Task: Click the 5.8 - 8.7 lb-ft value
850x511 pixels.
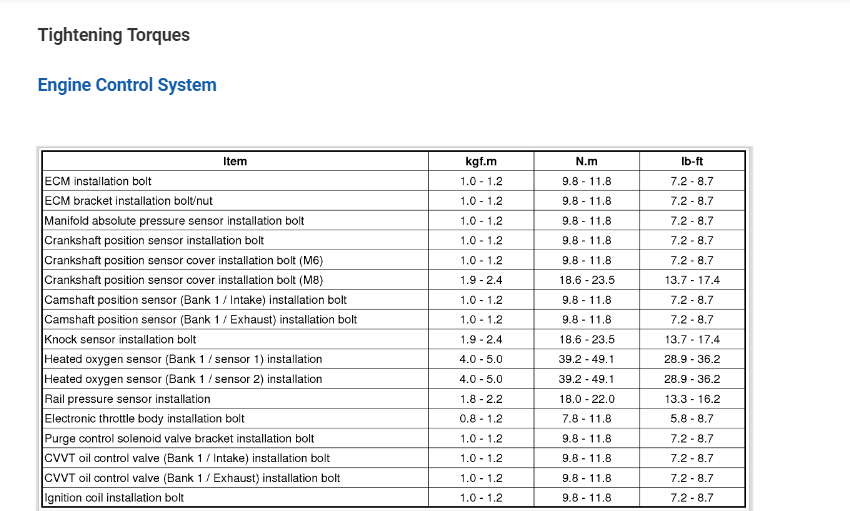Action: 692,419
